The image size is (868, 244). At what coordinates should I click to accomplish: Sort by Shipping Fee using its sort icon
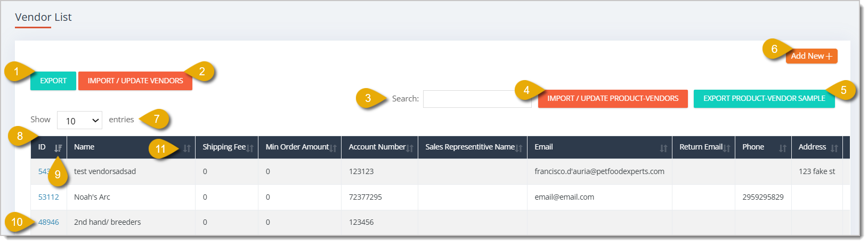(250, 148)
